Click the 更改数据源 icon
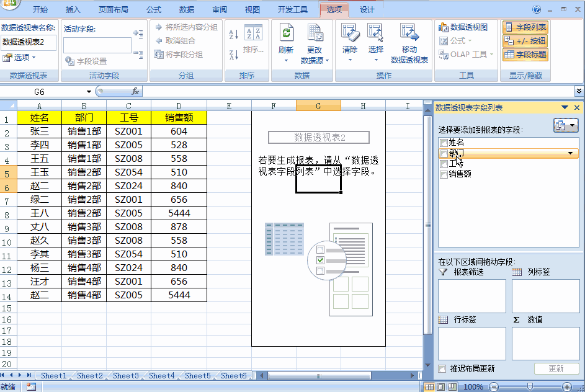585x392 pixels. [x=315, y=32]
